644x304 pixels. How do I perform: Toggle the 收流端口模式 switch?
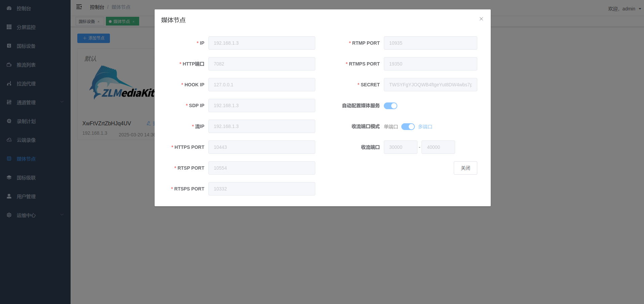click(x=408, y=127)
